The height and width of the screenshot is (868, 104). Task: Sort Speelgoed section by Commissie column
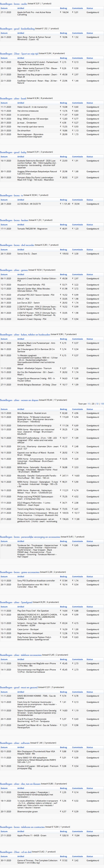click(77, 607)
